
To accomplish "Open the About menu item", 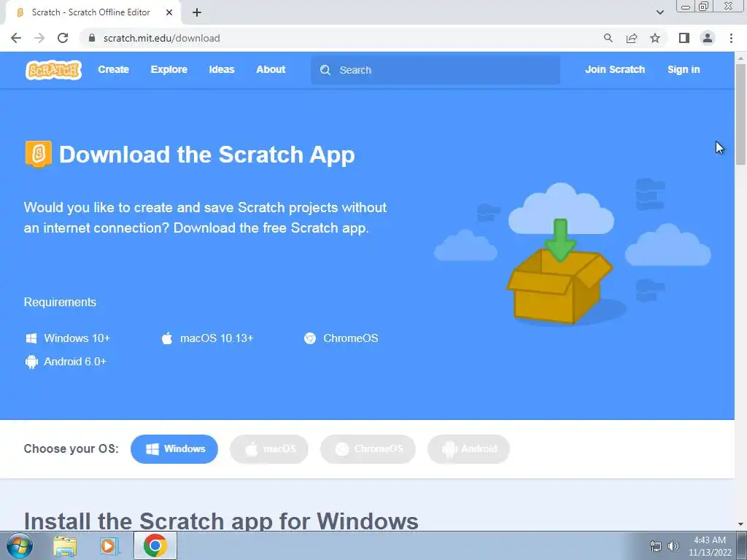I will click(x=271, y=69).
